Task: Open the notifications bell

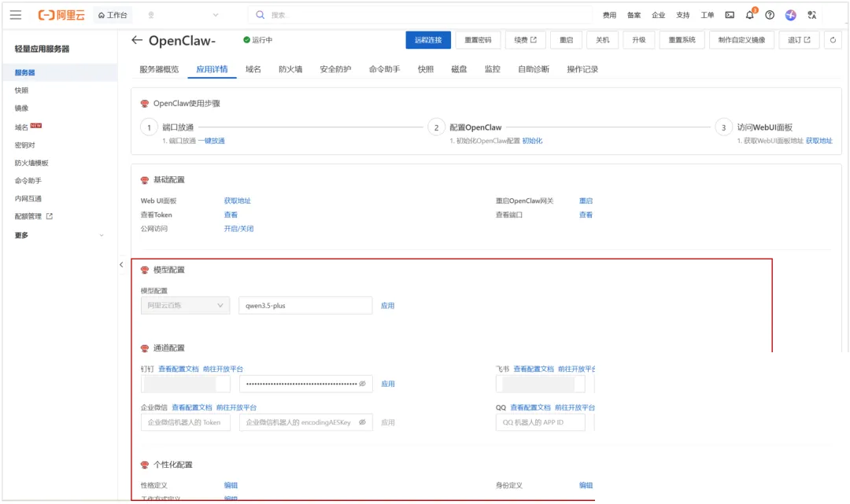Action: click(x=750, y=15)
